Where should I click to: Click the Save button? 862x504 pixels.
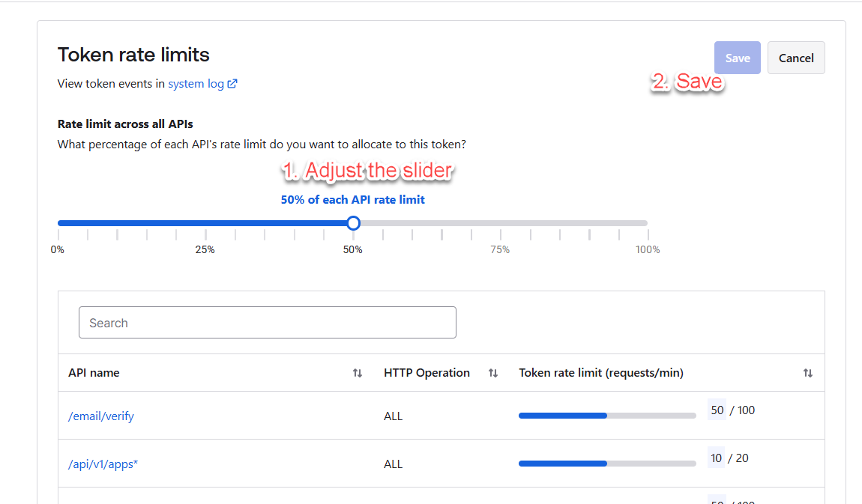point(737,58)
